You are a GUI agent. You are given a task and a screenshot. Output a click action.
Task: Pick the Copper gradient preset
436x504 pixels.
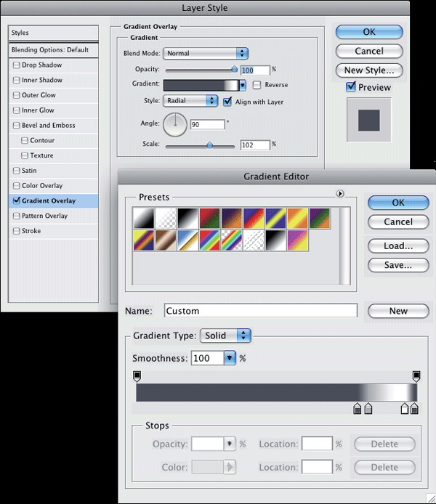coord(166,240)
